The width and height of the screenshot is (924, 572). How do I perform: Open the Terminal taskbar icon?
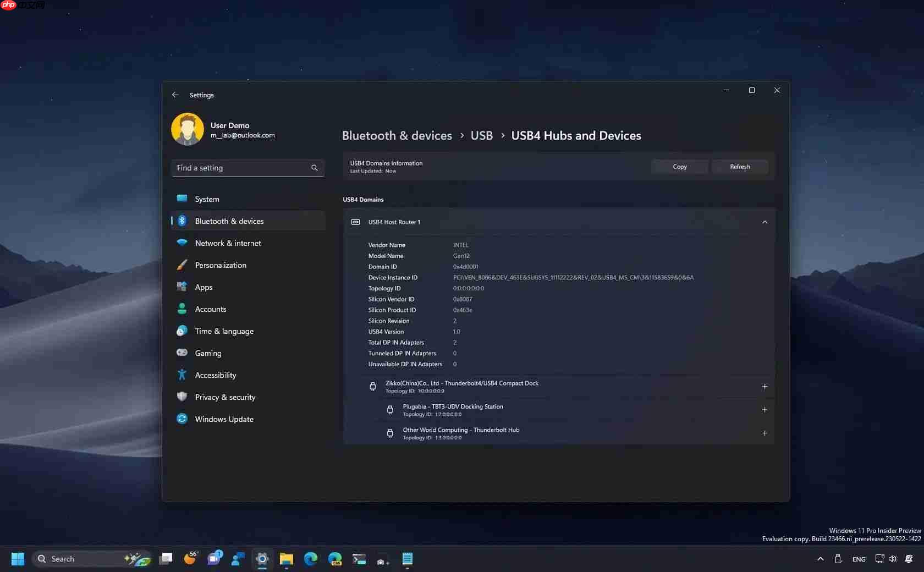pos(359,559)
